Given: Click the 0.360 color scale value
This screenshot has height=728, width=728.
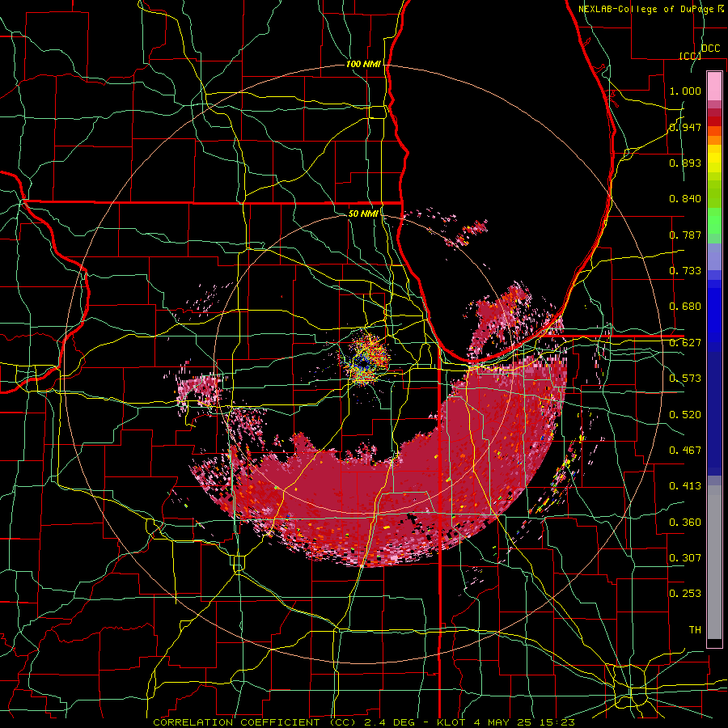Looking at the screenshot, I should click(x=685, y=523).
